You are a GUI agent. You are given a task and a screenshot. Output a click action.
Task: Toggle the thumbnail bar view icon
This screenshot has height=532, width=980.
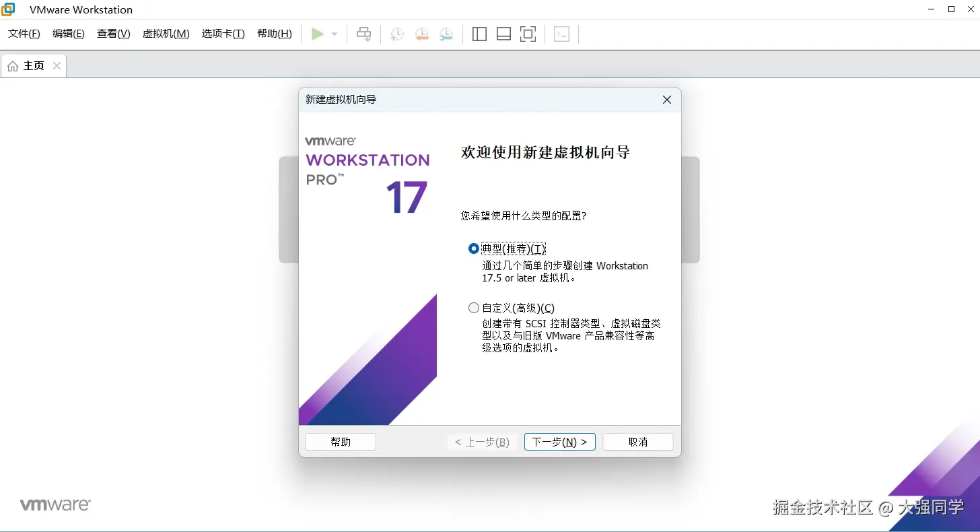pyautogui.click(x=503, y=34)
